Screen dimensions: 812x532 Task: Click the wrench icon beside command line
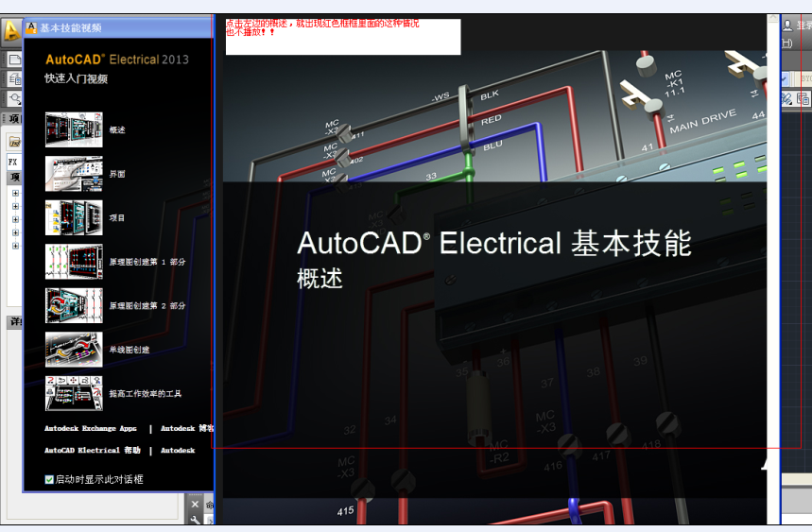[196, 520]
